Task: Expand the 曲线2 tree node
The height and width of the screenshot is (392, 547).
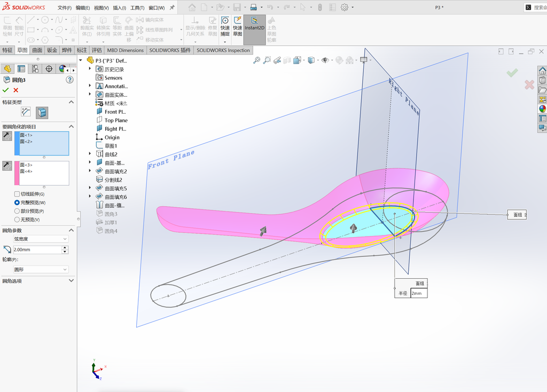Action: click(90, 154)
